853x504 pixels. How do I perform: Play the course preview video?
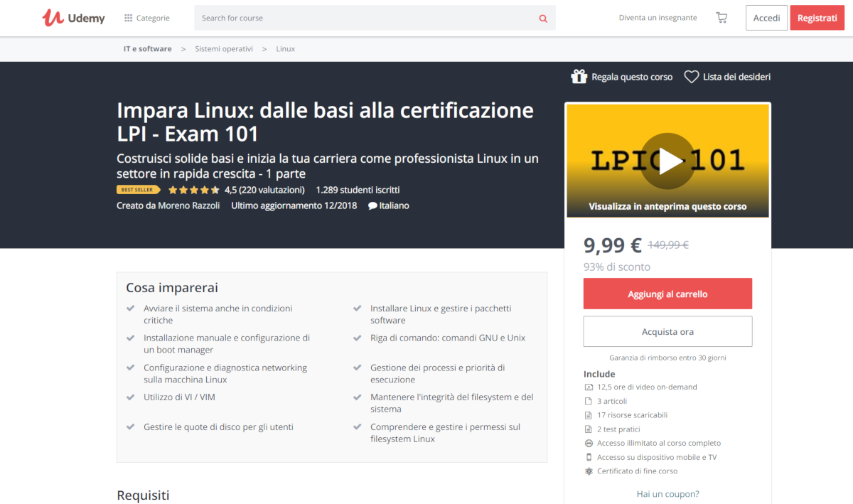[x=667, y=161]
